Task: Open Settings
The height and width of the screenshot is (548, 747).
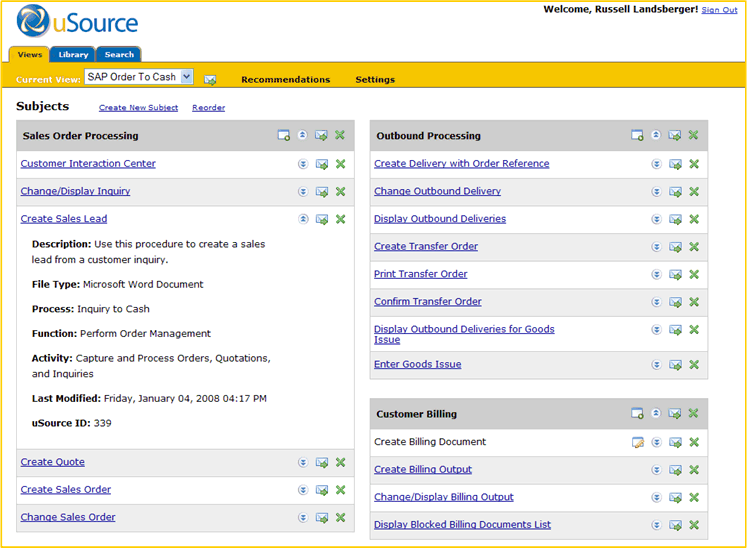Action: point(375,80)
